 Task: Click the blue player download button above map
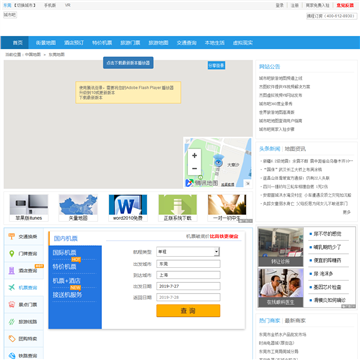tap(128, 63)
